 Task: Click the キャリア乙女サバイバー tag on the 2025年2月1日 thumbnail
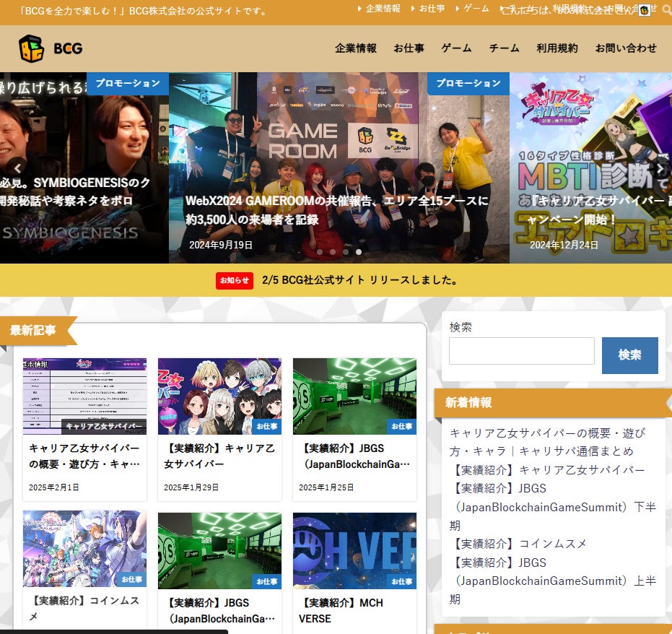(x=104, y=426)
